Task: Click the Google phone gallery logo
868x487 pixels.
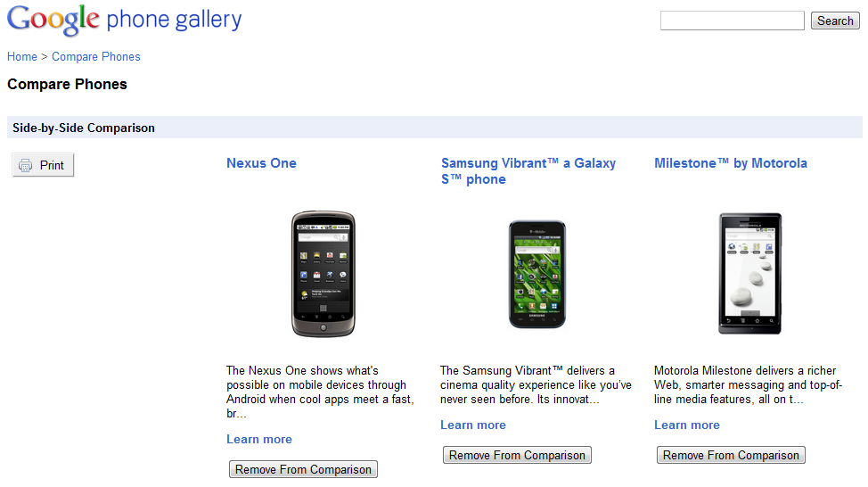Action: click(x=125, y=20)
